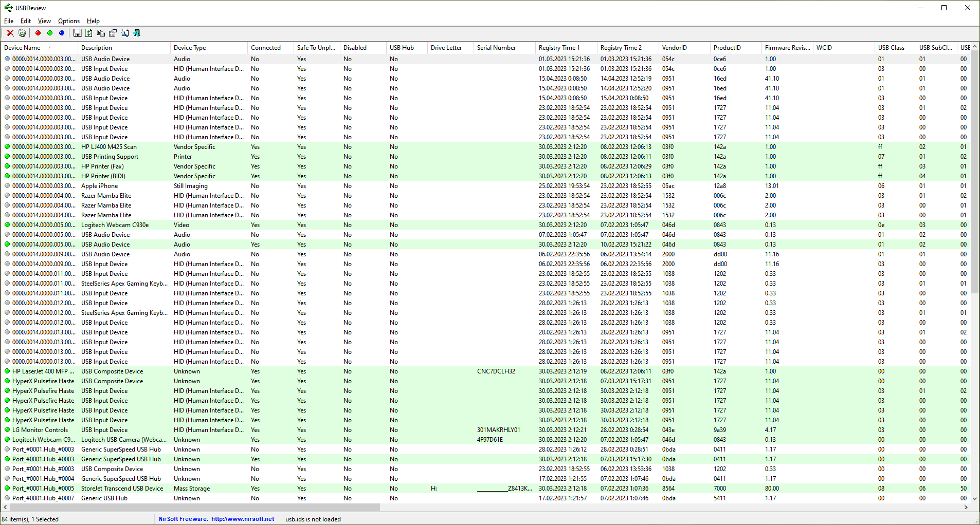Open device properties from toolbar icon
980x525 pixels.
pos(113,33)
